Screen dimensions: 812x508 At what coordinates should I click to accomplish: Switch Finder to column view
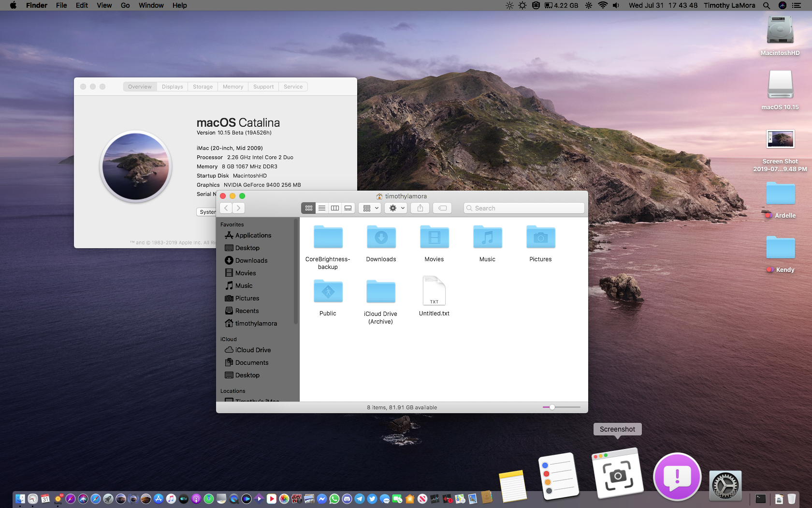pos(334,208)
